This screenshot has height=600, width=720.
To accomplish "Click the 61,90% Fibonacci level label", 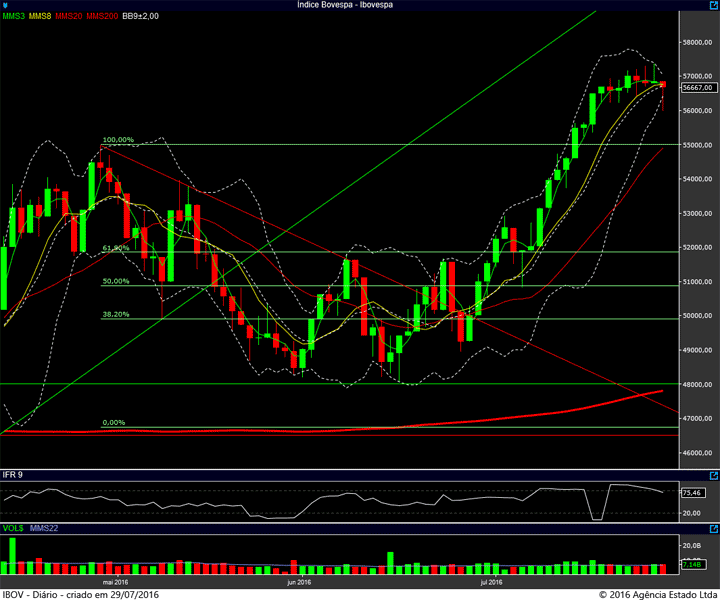I will click(116, 248).
